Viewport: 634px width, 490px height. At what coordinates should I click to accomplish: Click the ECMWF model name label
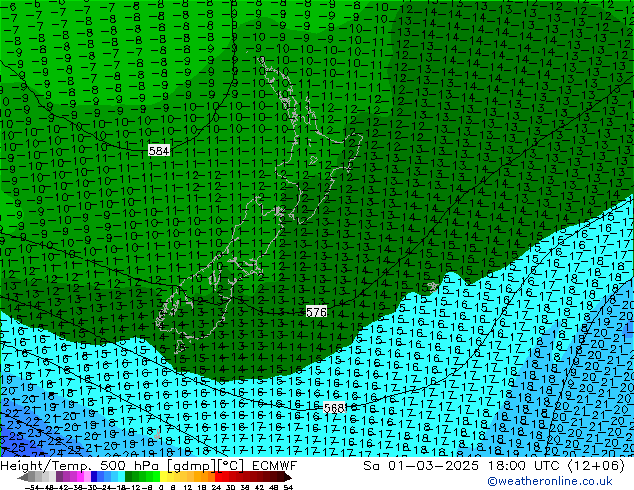275,466
